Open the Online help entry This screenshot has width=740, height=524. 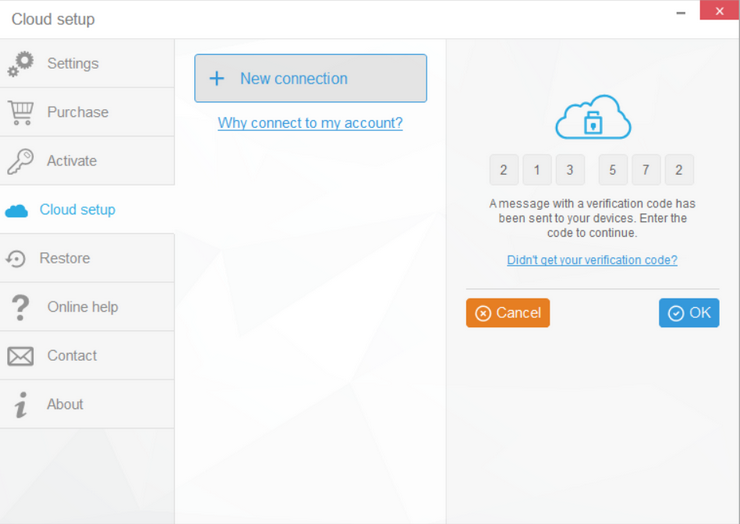pos(87,307)
